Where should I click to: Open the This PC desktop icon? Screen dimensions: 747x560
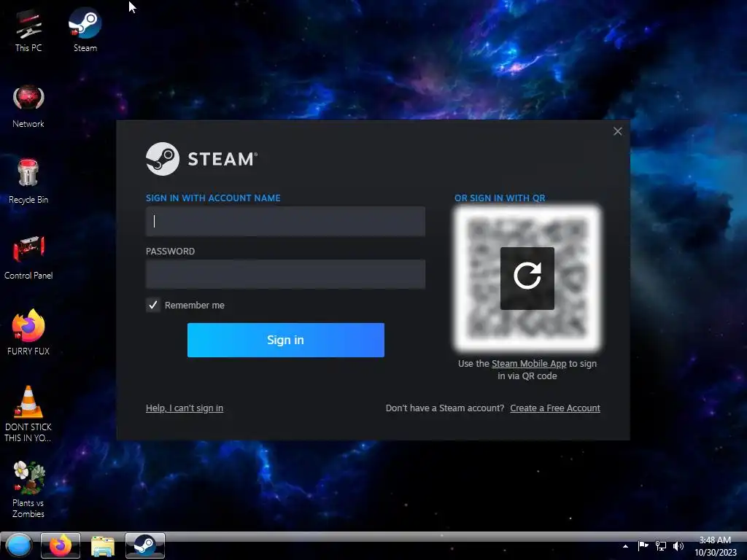pos(28,29)
